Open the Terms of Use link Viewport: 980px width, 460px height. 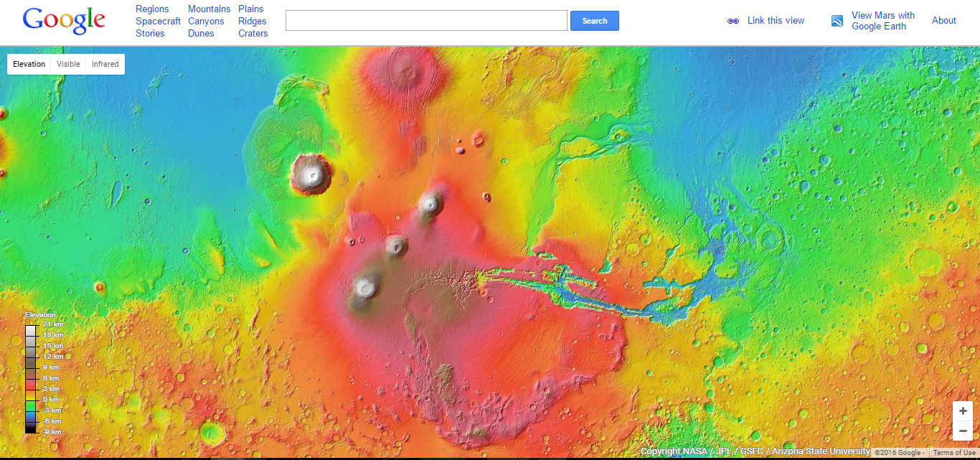(954, 453)
